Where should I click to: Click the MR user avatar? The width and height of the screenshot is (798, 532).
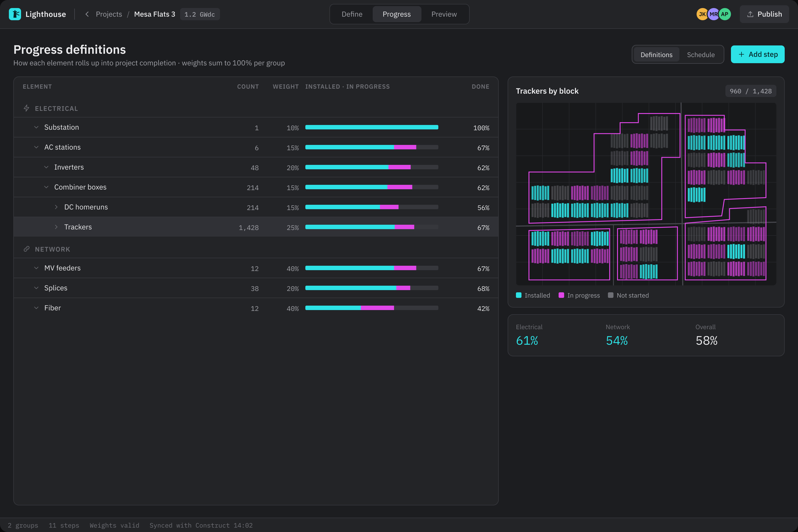click(713, 14)
